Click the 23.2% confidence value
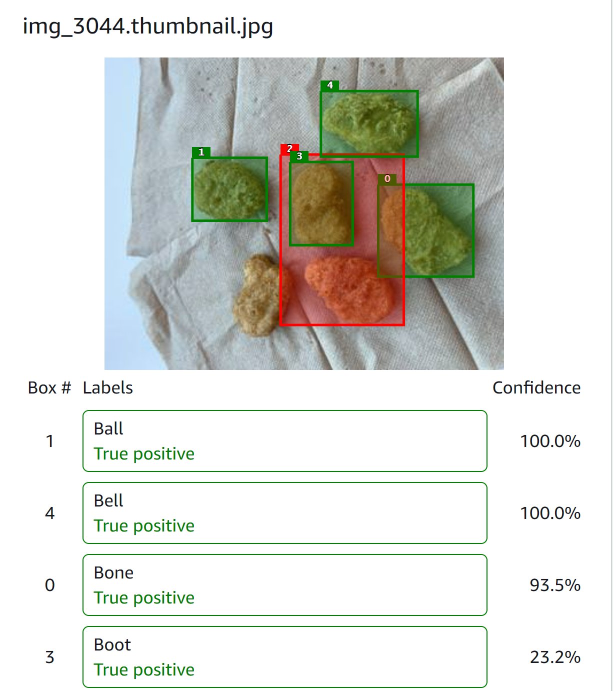This screenshot has height=691, width=616. click(555, 657)
